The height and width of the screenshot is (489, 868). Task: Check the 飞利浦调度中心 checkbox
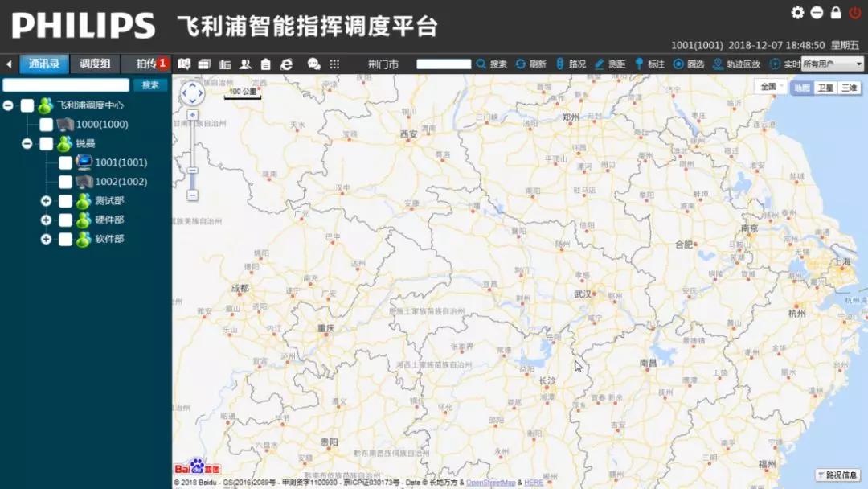[x=27, y=105]
